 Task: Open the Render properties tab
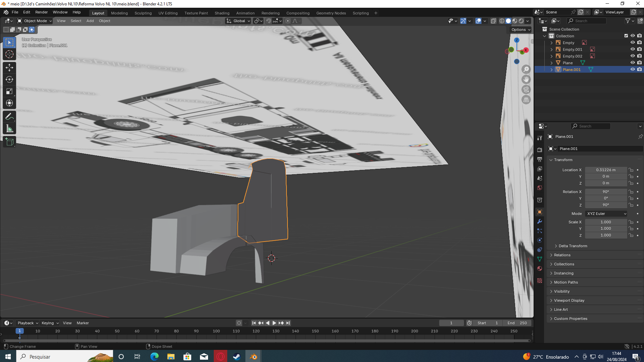tap(540, 150)
